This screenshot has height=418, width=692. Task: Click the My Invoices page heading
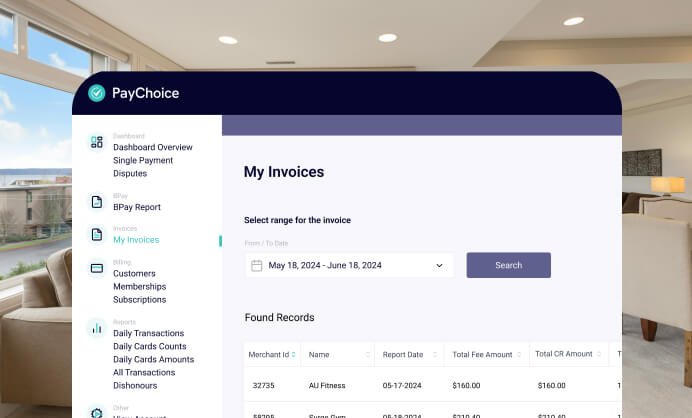point(284,172)
